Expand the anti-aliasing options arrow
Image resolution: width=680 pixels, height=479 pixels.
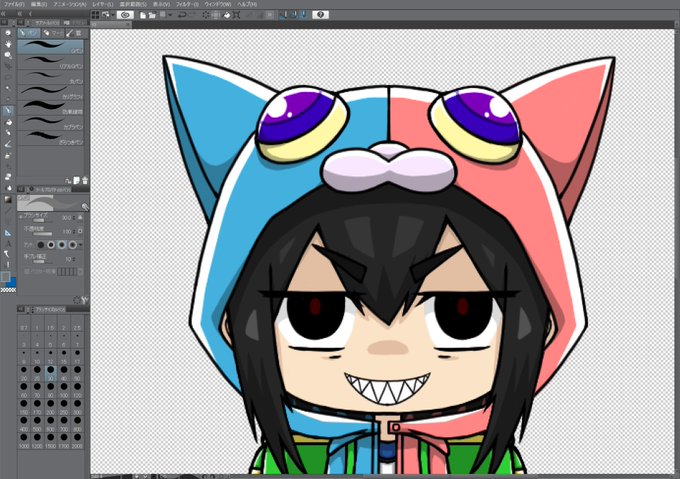pyautogui.click(x=81, y=245)
